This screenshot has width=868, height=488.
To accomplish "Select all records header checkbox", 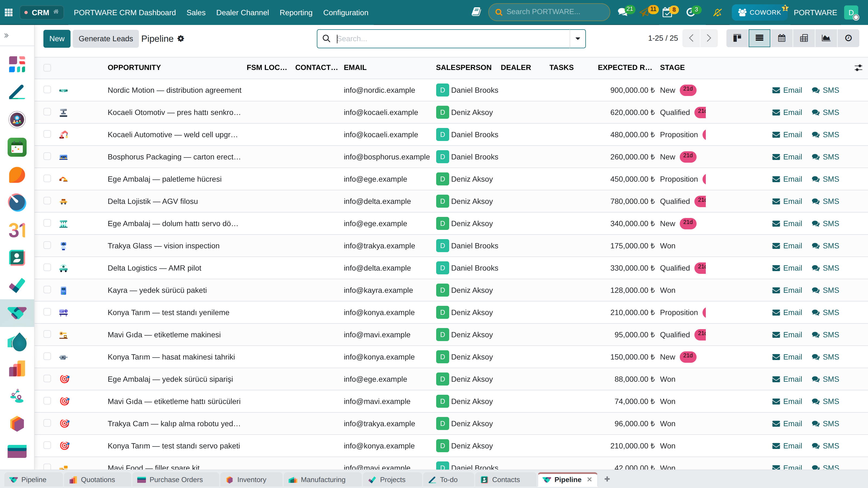I will (x=47, y=68).
